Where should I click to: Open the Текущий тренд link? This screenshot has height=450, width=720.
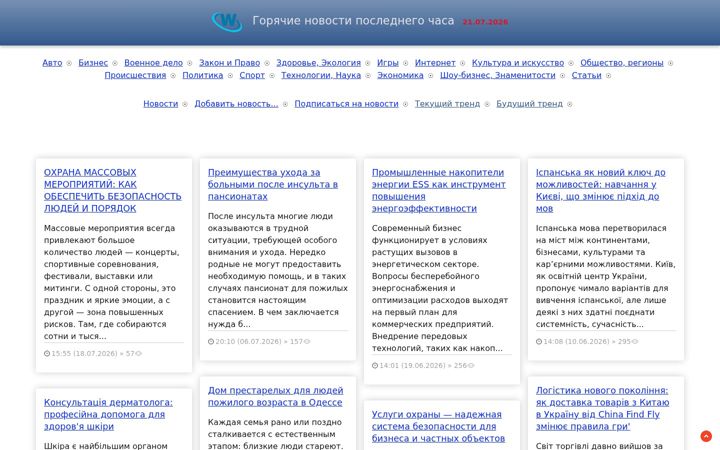click(x=447, y=104)
